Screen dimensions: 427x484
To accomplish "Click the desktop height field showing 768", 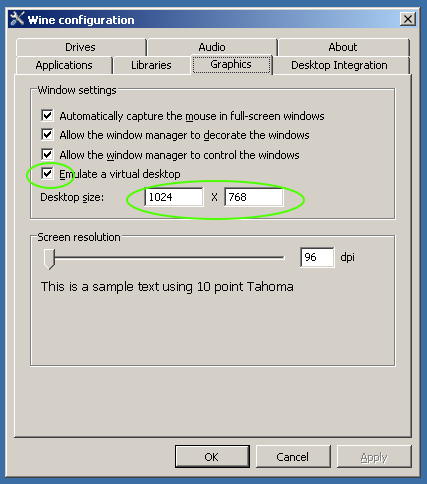I will 254,197.
